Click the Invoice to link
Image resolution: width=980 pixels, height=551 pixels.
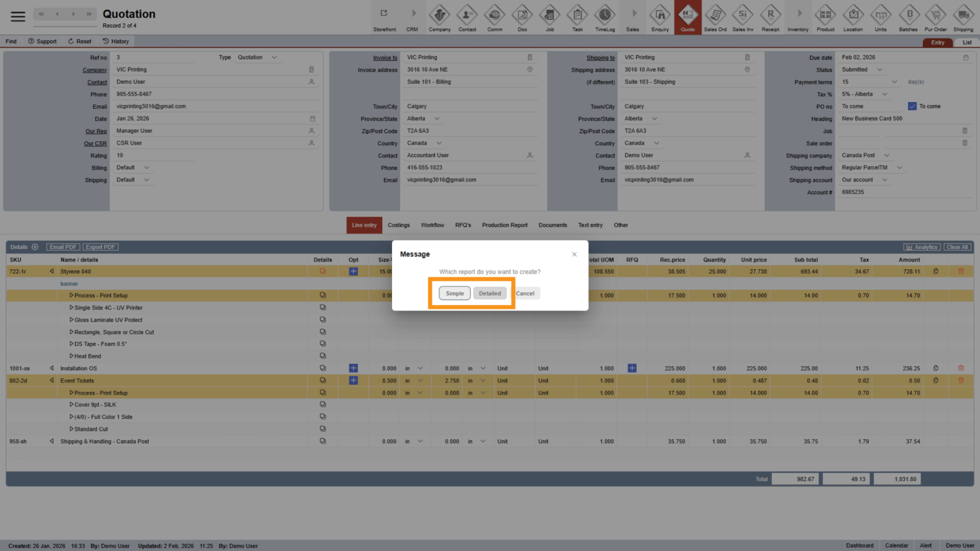point(385,58)
